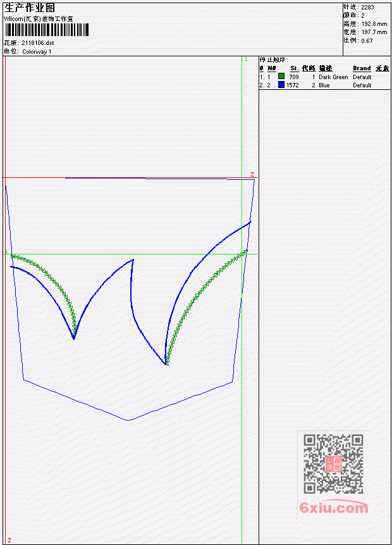The width and height of the screenshot is (392, 545).
Task: Click the 6xiu.com logo text
Action: click(x=334, y=508)
